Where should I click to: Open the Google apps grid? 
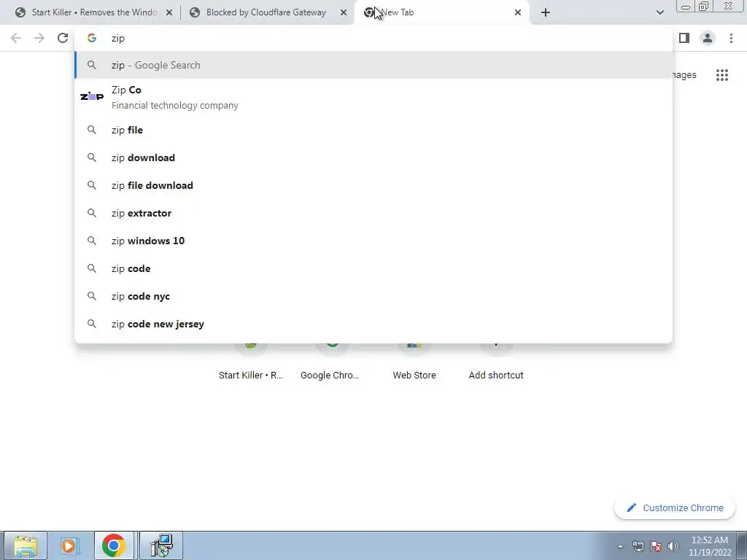tap(722, 75)
